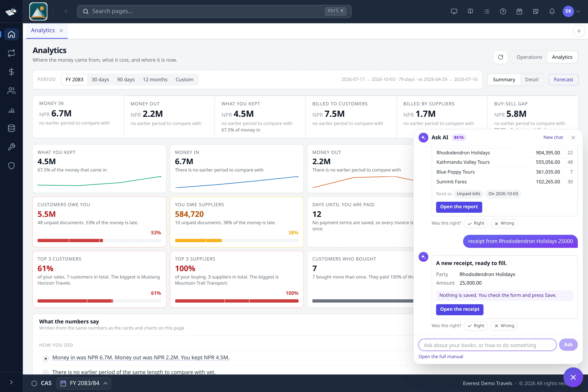
Task: Open the DE user profile dropdown
Action: [571, 11]
